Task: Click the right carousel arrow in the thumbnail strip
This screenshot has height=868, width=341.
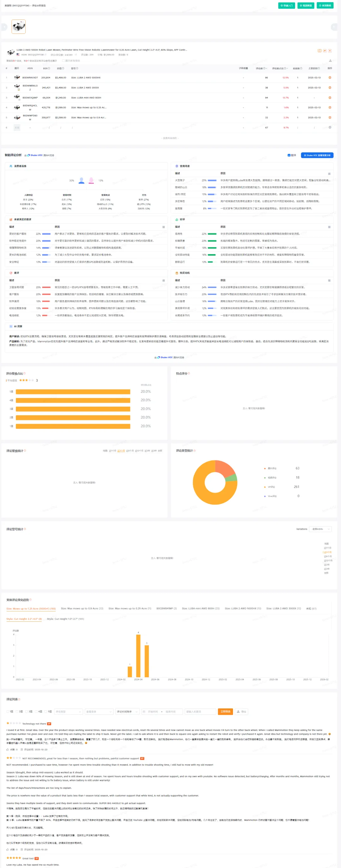Action: [x=334, y=26]
